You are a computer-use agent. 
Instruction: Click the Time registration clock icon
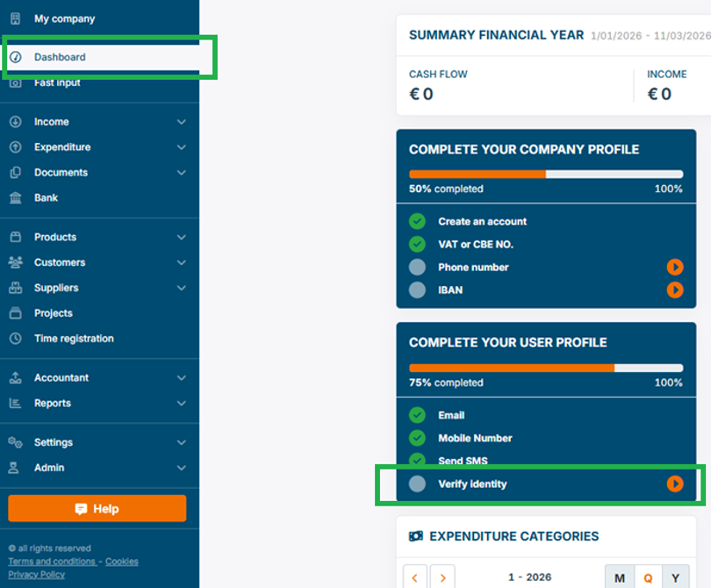point(17,338)
